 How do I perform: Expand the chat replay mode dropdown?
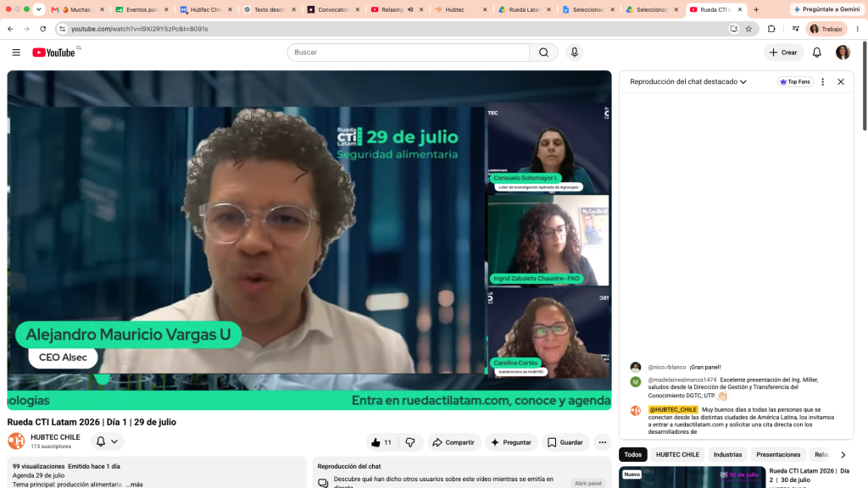point(688,82)
